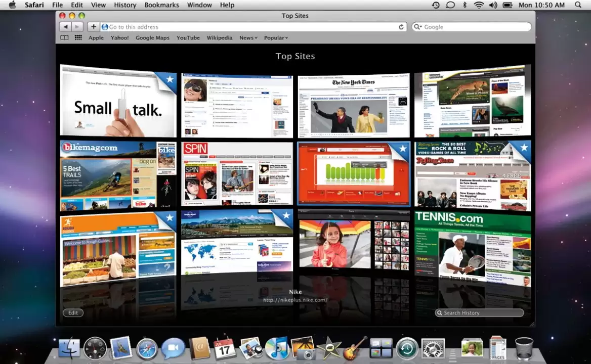Viewport: 591px width, 364px height.
Task: Open the Google search options magnifier dropdown
Action: coord(417,27)
